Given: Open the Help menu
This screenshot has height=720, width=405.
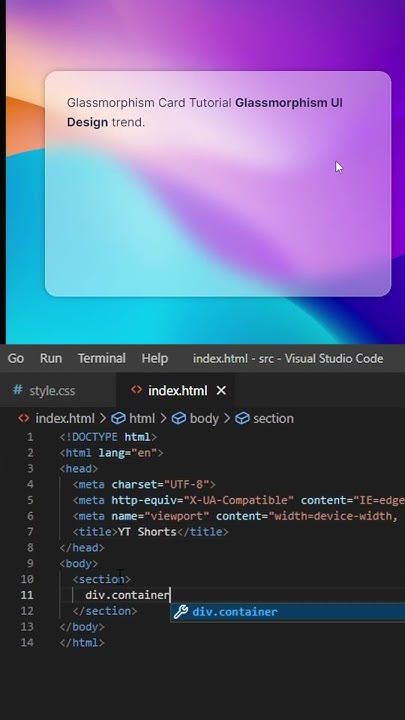Looking at the screenshot, I should pos(155,358).
